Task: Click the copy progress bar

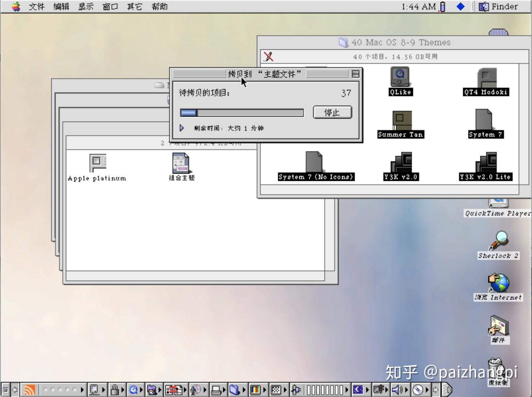Action: (242, 112)
